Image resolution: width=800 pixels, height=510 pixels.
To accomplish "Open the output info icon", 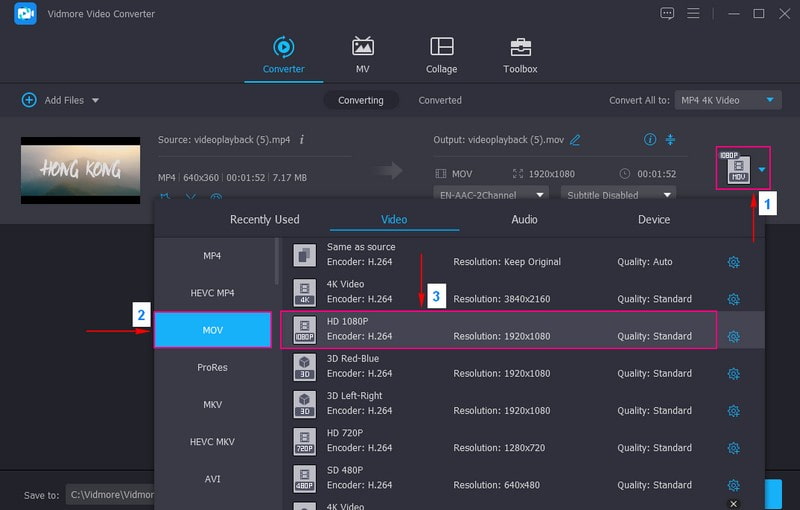I will pyautogui.click(x=650, y=140).
